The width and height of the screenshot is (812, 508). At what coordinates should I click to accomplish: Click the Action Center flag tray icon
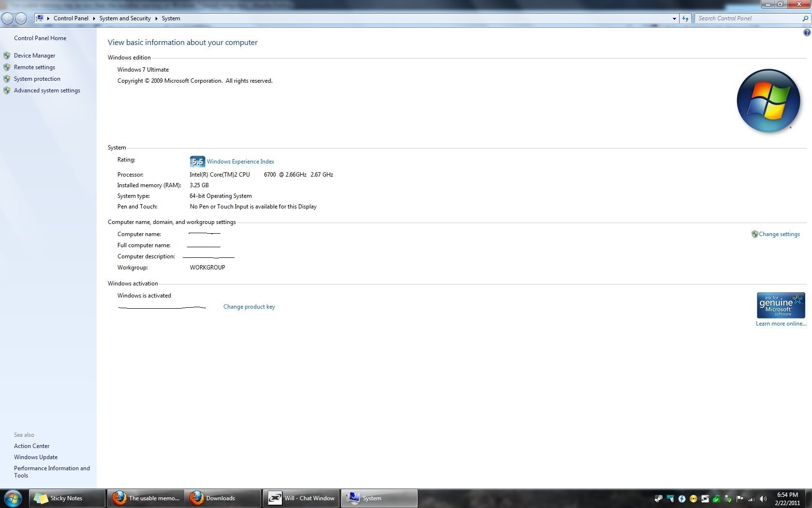click(x=739, y=498)
